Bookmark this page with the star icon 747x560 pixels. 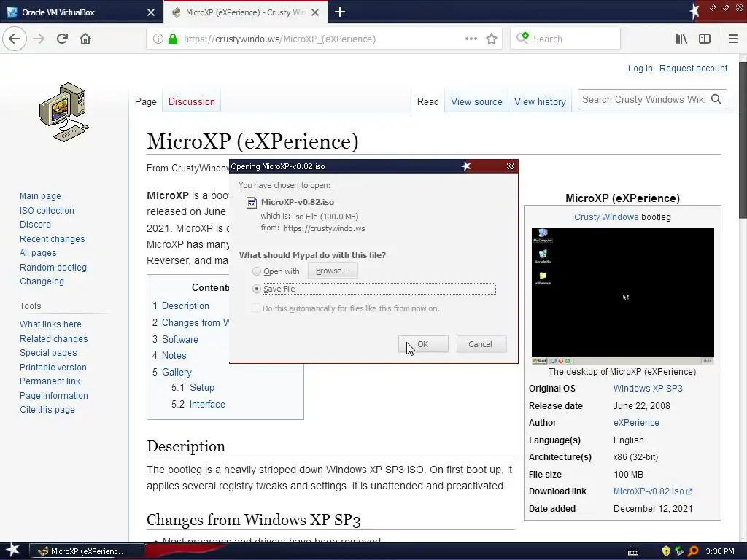pyautogui.click(x=492, y=39)
